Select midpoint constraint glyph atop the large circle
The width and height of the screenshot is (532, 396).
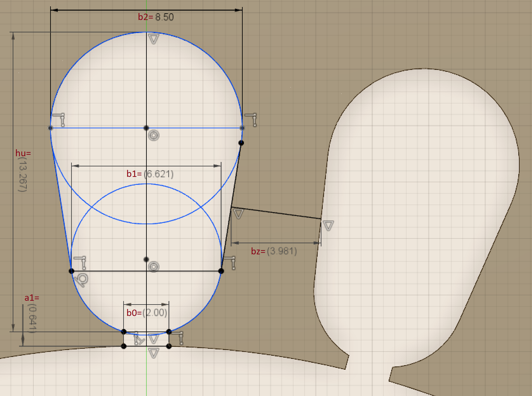click(x=154, y=39)
